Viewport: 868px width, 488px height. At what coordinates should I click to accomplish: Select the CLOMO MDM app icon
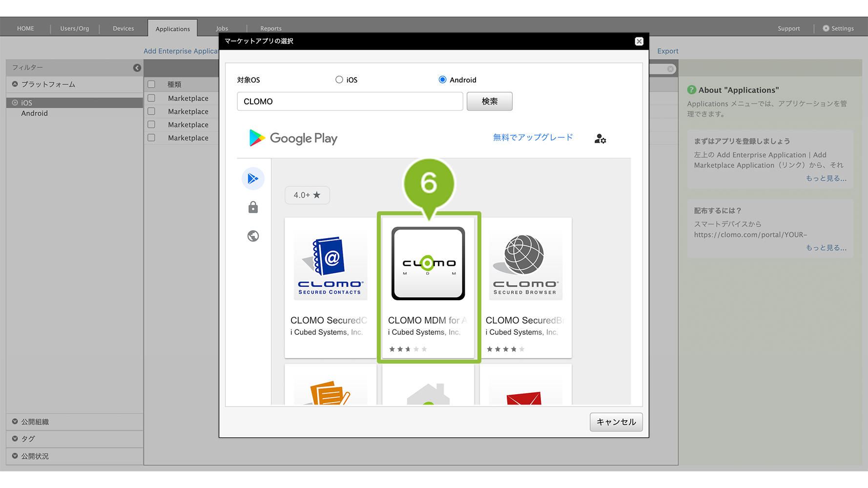(x=428, y=264)
